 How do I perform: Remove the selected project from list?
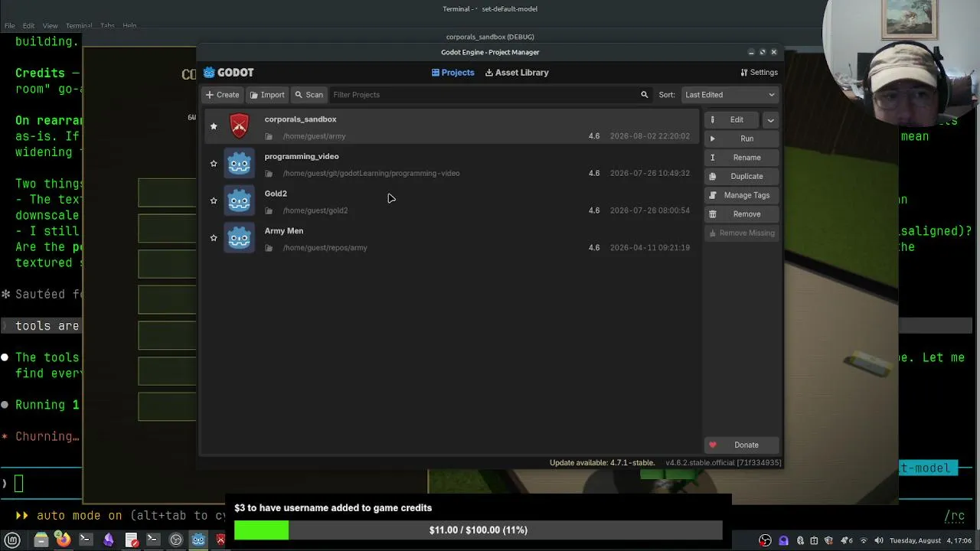tap(741, 214)
